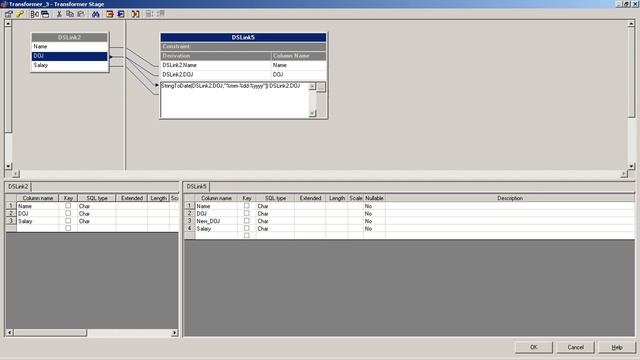Screen dimensions: 640x360
Task: Click the DSLink5 output link title bar
Action: click(243, 38)
